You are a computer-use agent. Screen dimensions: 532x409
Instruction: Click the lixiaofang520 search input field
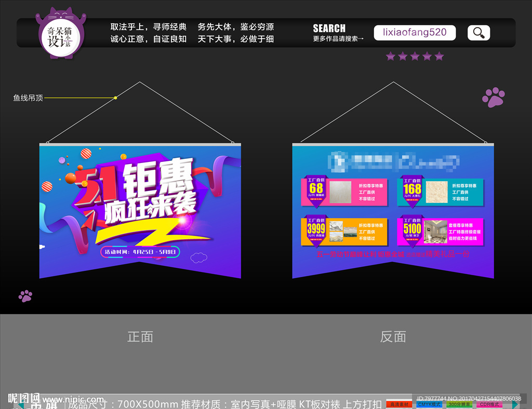point(415,32)
